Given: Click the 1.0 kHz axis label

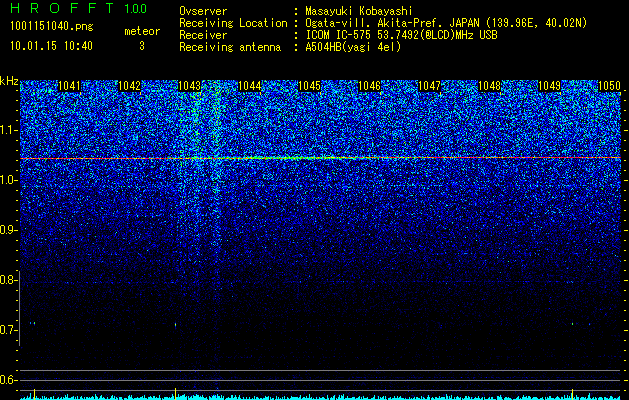Looking at the screenshot, I should pos(7,180).
